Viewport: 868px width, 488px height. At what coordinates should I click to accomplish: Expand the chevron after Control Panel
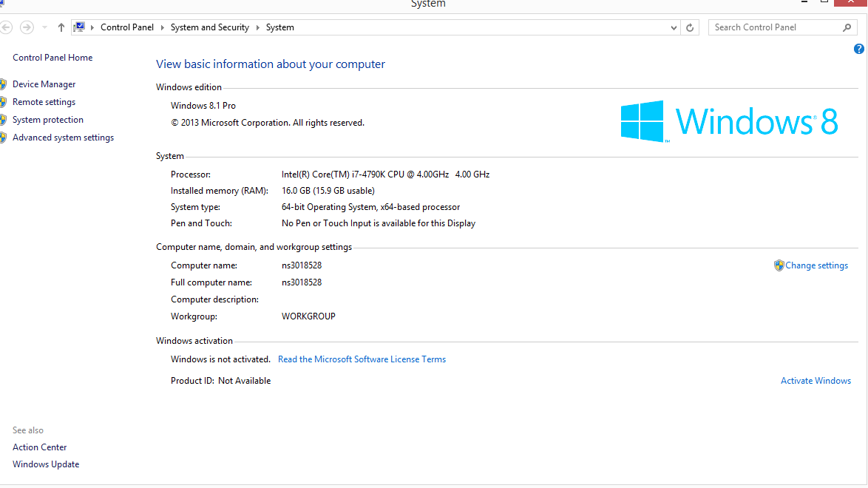pyautogui.click(x=162, y=27)
